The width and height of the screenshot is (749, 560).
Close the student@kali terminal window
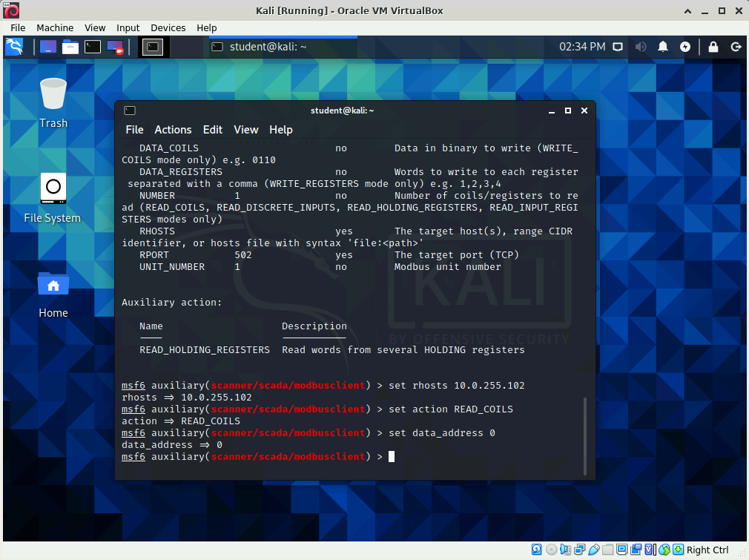(584, 111)
